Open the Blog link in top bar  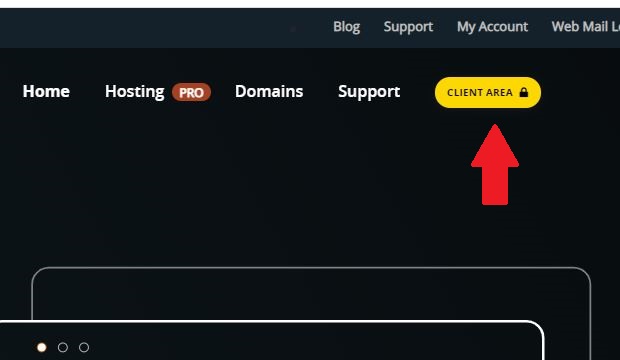click(x=346, y=27)
